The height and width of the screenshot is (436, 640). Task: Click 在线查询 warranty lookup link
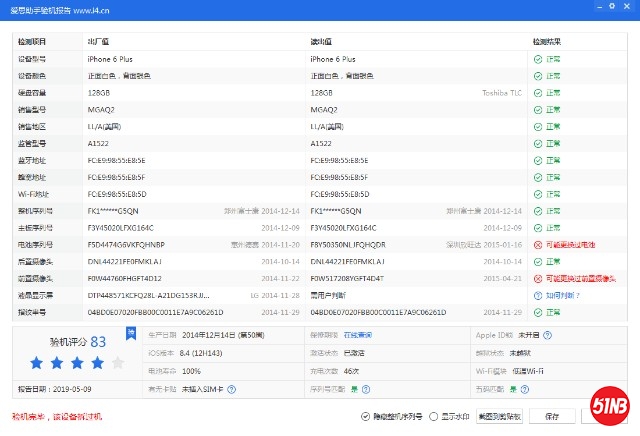358,335
